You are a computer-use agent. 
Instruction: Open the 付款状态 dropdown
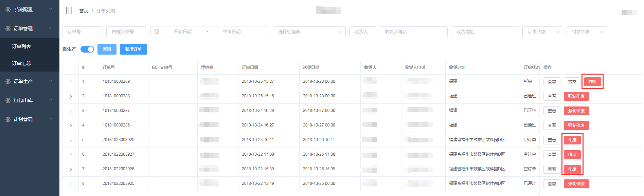tap(587, 32)
